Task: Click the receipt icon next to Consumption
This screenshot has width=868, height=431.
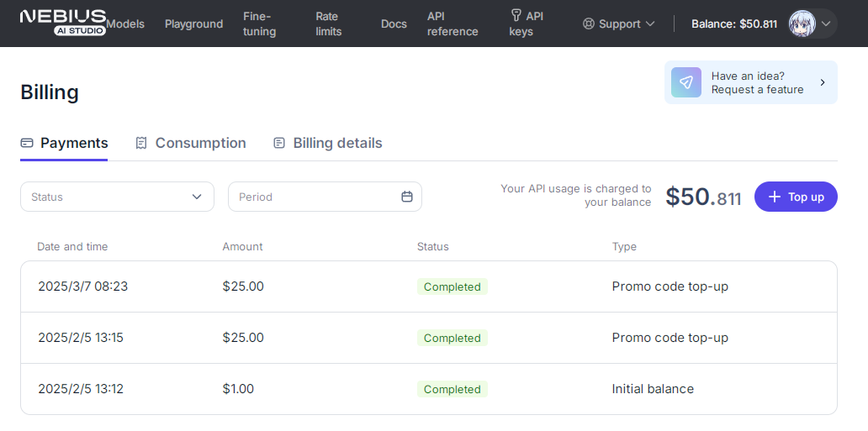Action: 141,144
